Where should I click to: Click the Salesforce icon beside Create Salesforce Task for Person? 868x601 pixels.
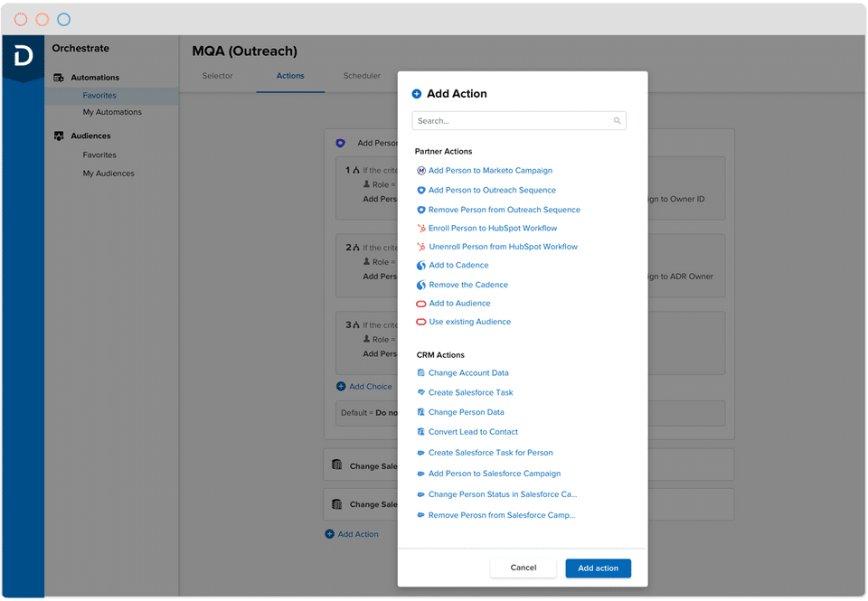point(420,454)
